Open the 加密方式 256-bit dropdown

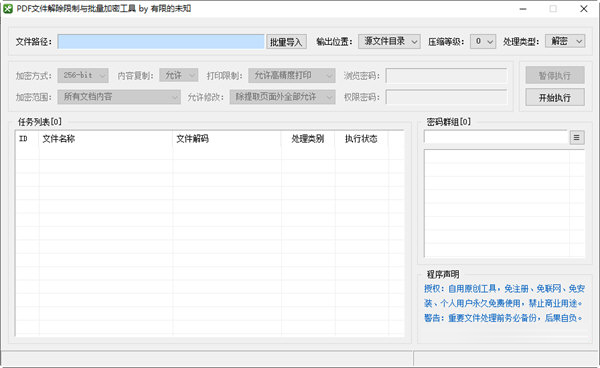click(x=83, y=75)
